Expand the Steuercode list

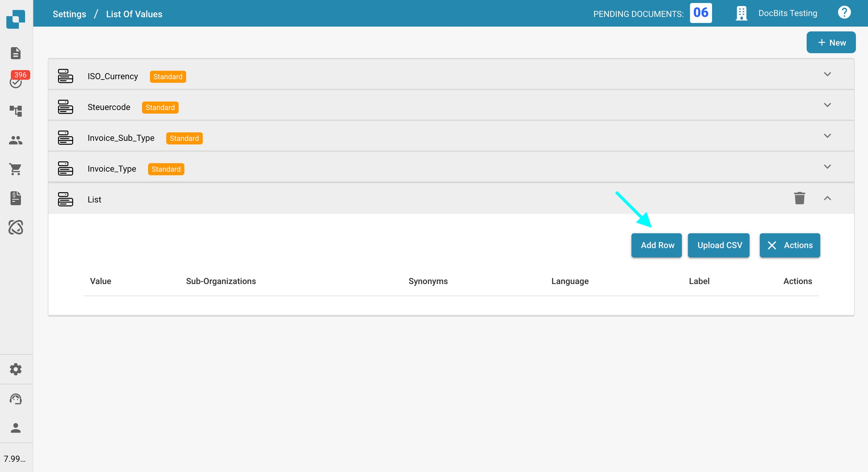pos(827,105)
